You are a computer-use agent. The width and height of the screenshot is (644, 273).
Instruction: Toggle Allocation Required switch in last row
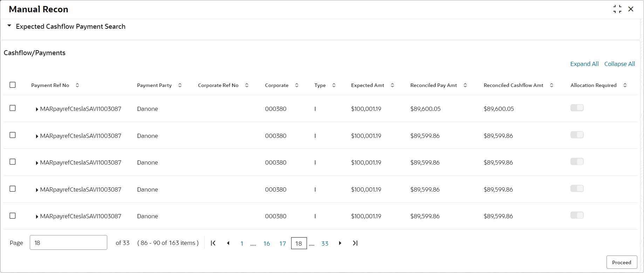[577, 215]
